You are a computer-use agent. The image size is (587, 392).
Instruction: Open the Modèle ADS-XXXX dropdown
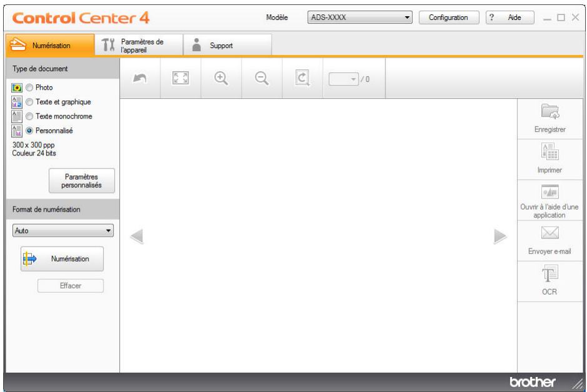pos(360,17)
